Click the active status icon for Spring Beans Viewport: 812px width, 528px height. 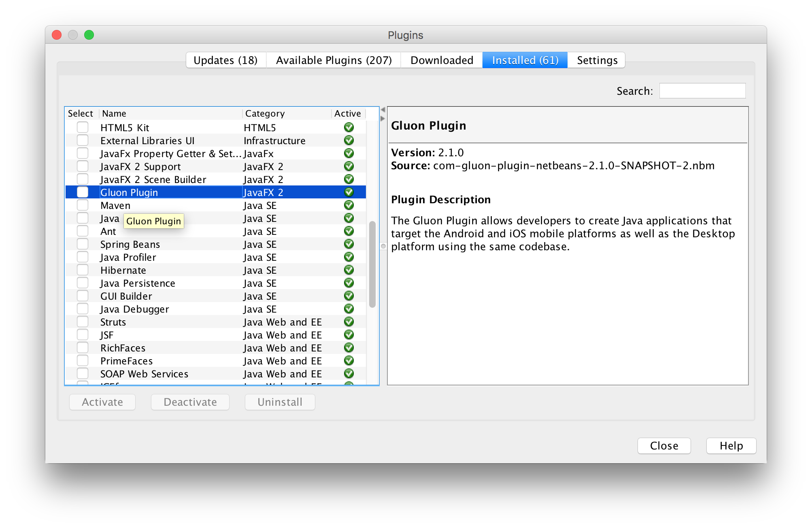click(349, 244)
